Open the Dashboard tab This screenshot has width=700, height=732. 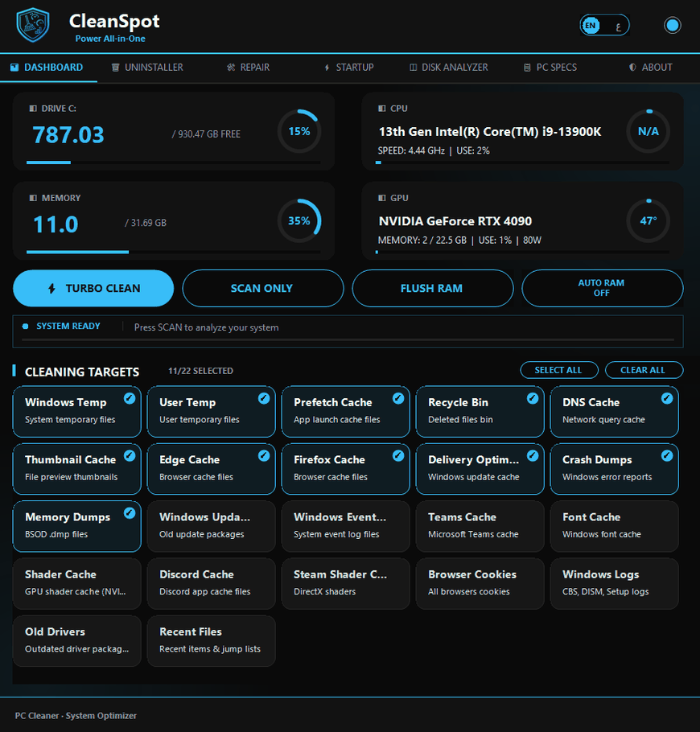(x=48, y=68)
